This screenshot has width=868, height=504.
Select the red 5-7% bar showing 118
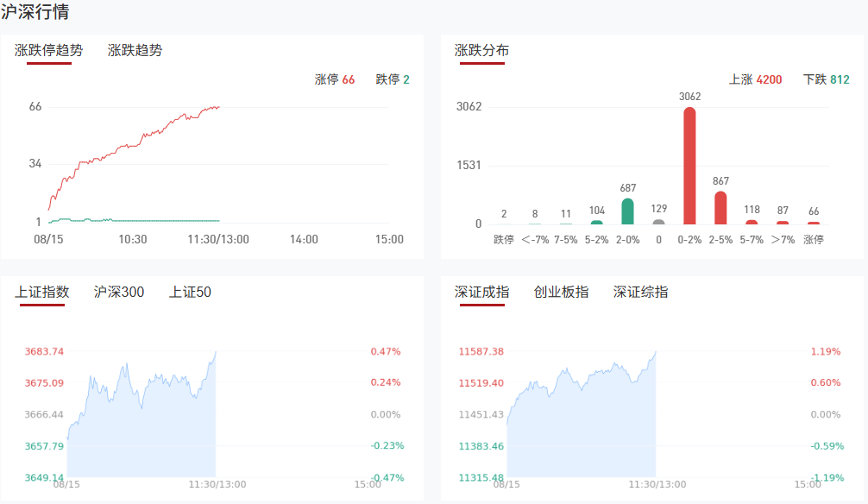[752, 222]
